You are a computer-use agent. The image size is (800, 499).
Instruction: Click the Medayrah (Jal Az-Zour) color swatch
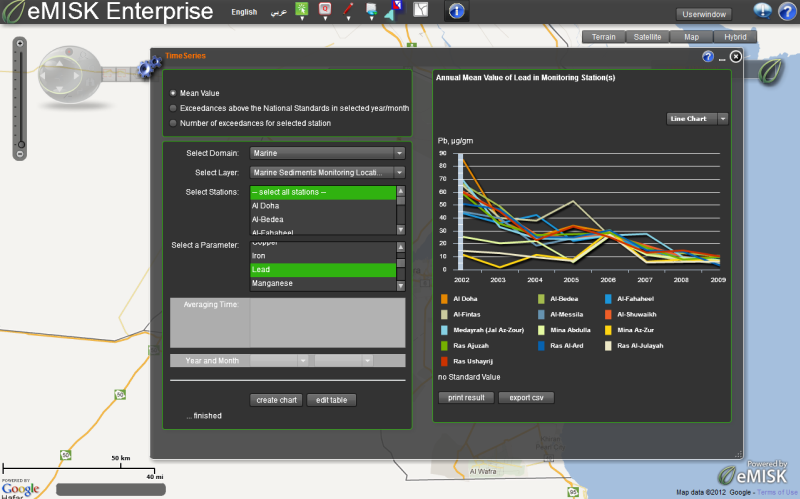point(444,330)
